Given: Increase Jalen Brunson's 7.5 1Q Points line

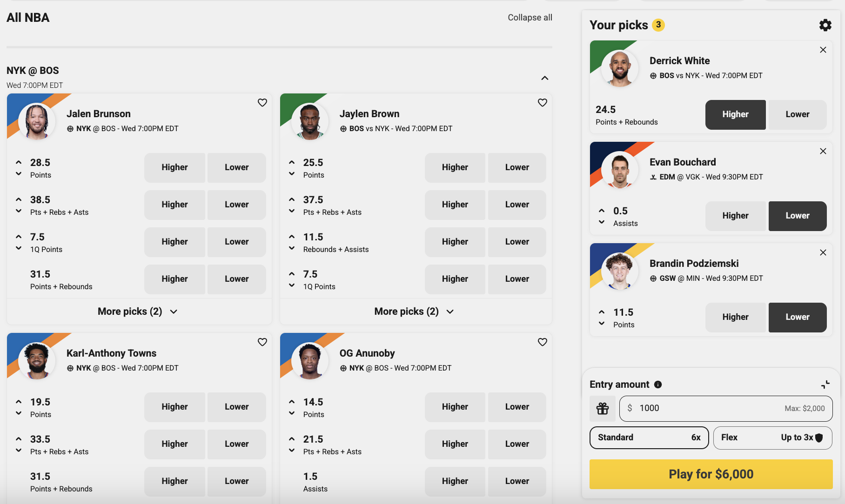Looking at the screenshot, I should [19, 237].
